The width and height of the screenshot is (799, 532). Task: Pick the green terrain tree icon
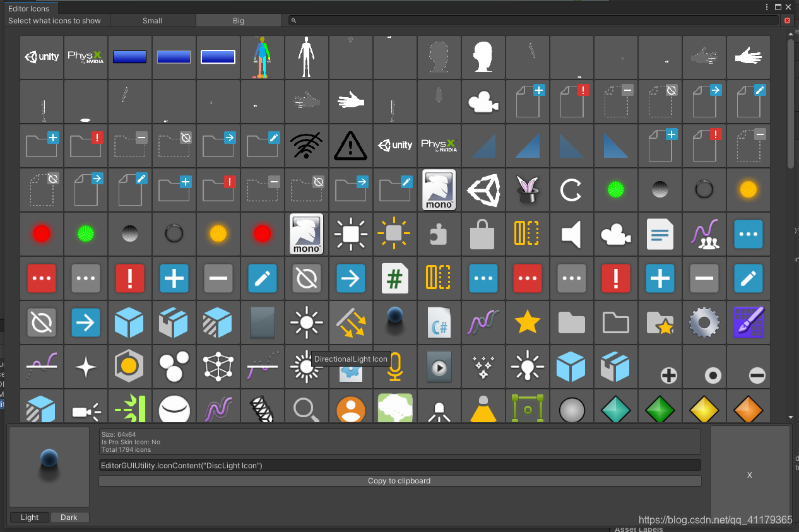click(394, 406)
